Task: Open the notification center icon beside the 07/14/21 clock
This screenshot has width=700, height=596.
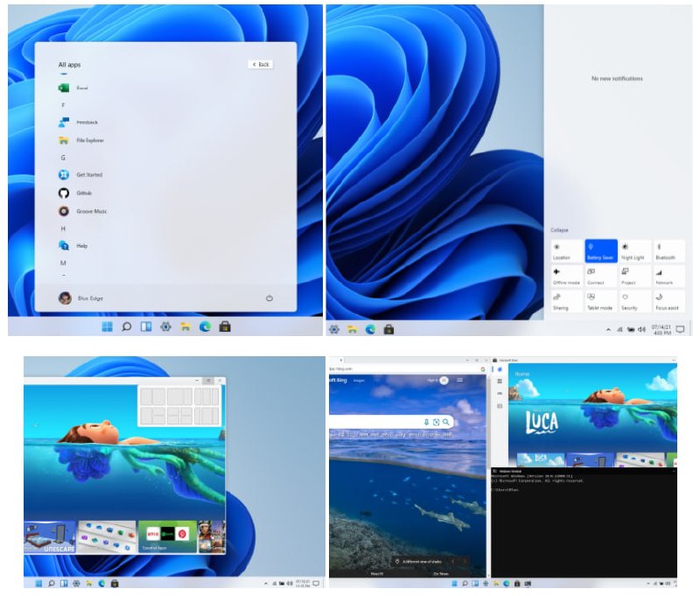Action: click(x=680, y=329)
